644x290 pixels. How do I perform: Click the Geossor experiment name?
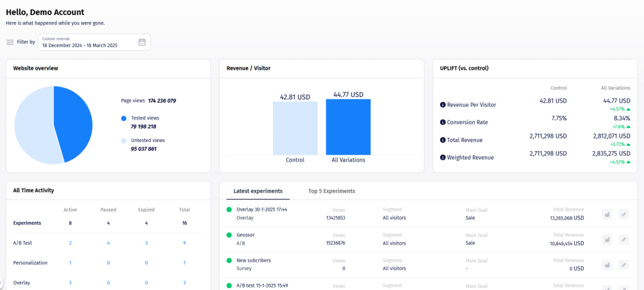245,235
